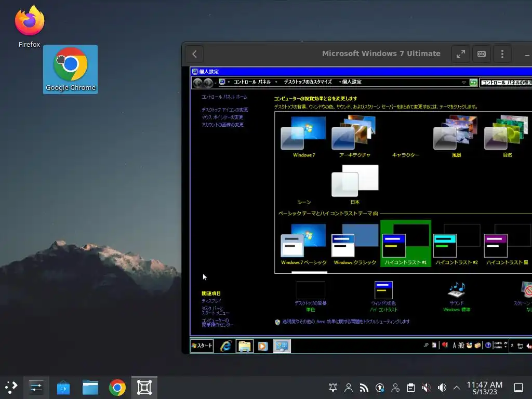Click the コントロール パネル breadcrumb
The image size is (532, 399).
[252, 82]
